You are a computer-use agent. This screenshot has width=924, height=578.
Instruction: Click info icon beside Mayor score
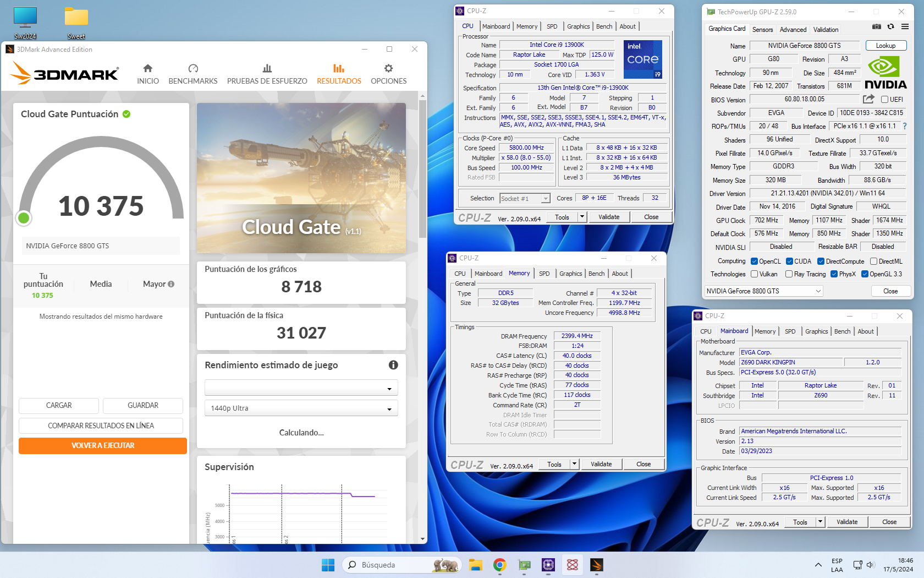point(171,284)
